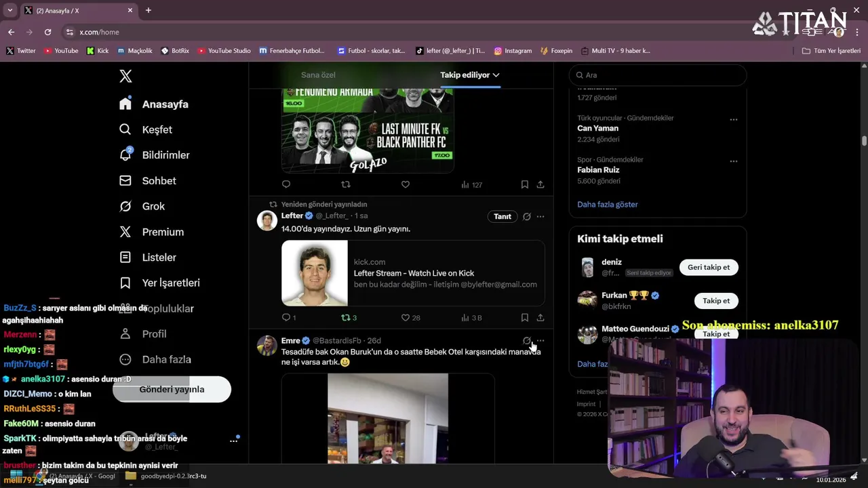This screenshot has height=488, width=868.
Task: Open more options on Lefter's post
Action: (x=540, y=217)
